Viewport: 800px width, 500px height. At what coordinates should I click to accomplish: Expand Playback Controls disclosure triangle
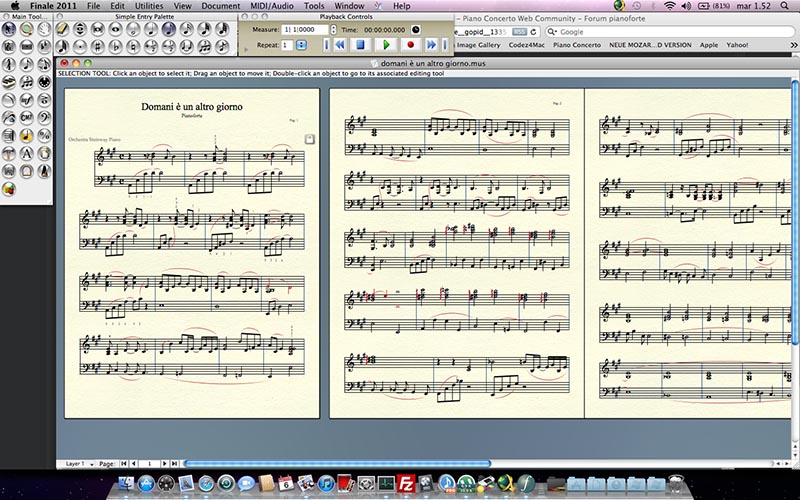coord(246,49)
